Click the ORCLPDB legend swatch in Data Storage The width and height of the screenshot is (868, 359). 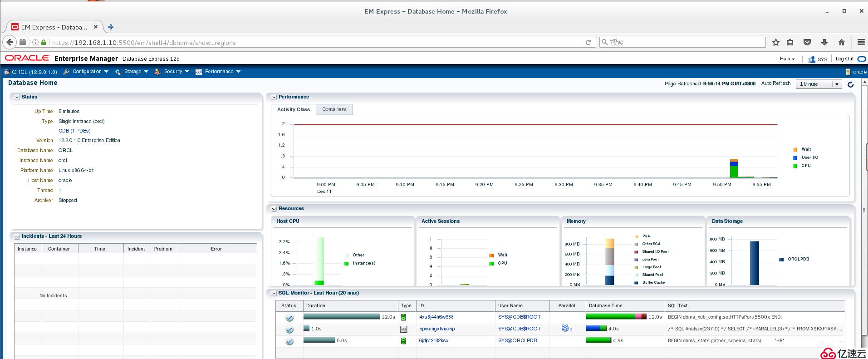[781, 259]
